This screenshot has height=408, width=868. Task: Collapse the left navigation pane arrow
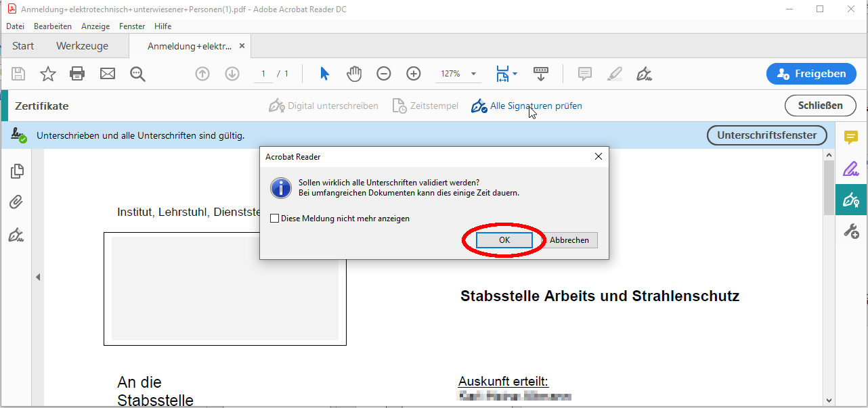[38, 277]
